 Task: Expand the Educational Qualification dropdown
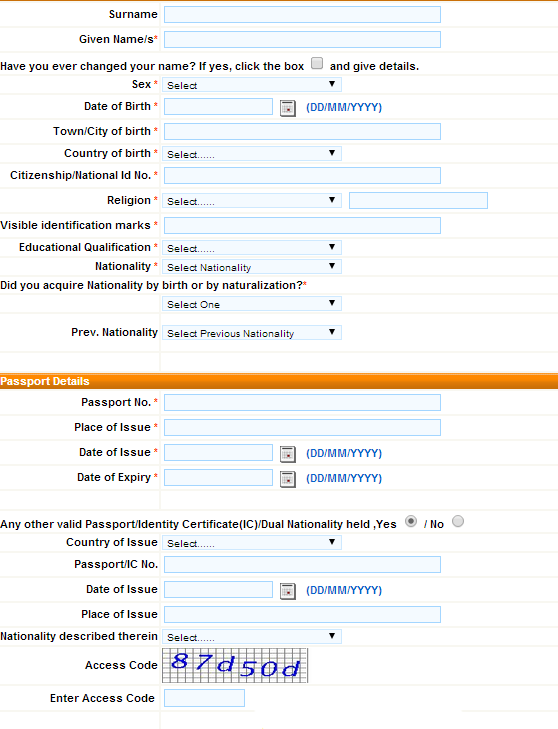coord(252,247)
